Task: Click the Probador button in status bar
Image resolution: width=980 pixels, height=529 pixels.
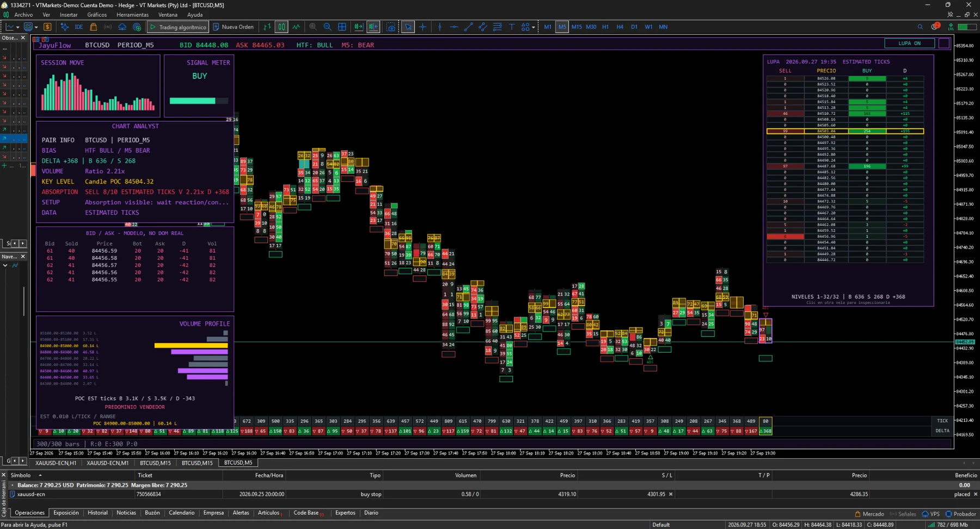Action: click(x=961, y=514)
